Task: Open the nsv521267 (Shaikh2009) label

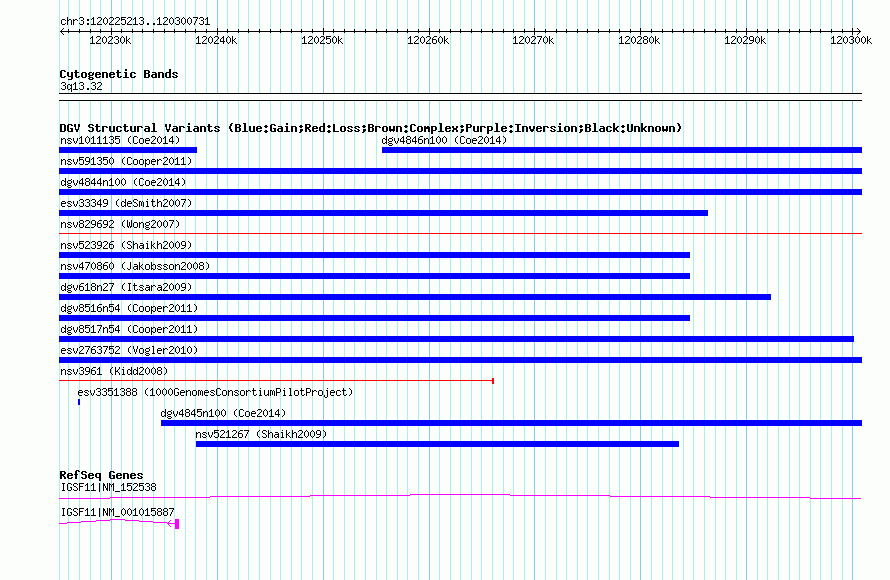Action: click(x=261, y=434)
